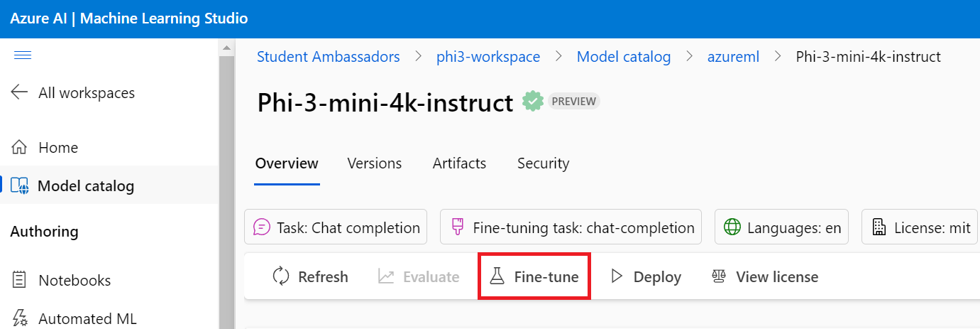Select Model catalog in the sidebar
This screenshot has width=980, height=329.
tap(86, 186)
